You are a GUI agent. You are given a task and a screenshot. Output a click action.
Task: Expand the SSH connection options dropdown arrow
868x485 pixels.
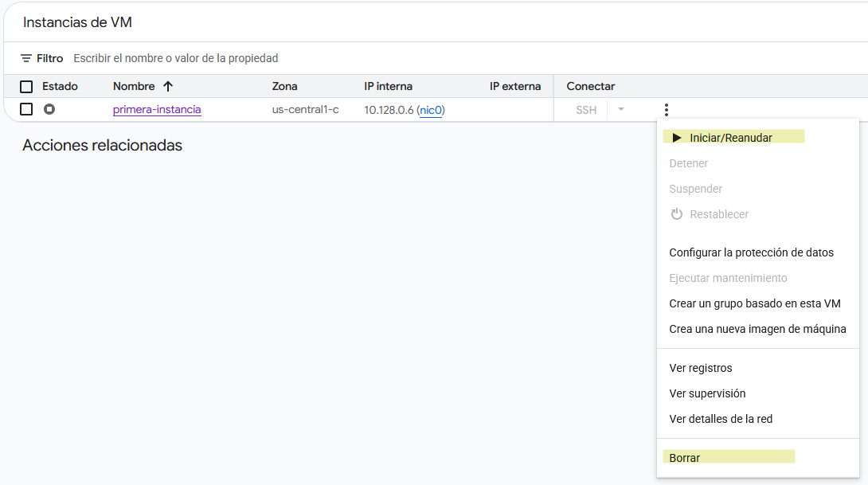pos(621,110)
